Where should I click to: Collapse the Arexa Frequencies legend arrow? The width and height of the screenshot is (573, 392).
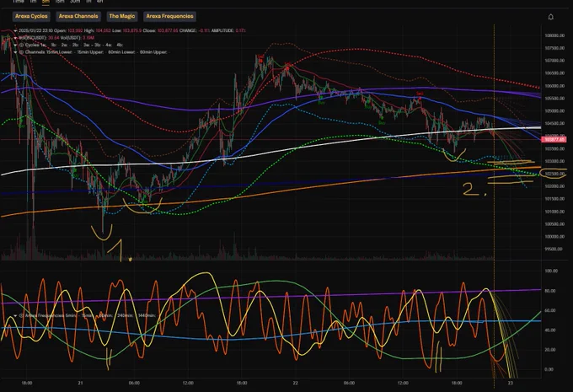[x=15, y=315]
